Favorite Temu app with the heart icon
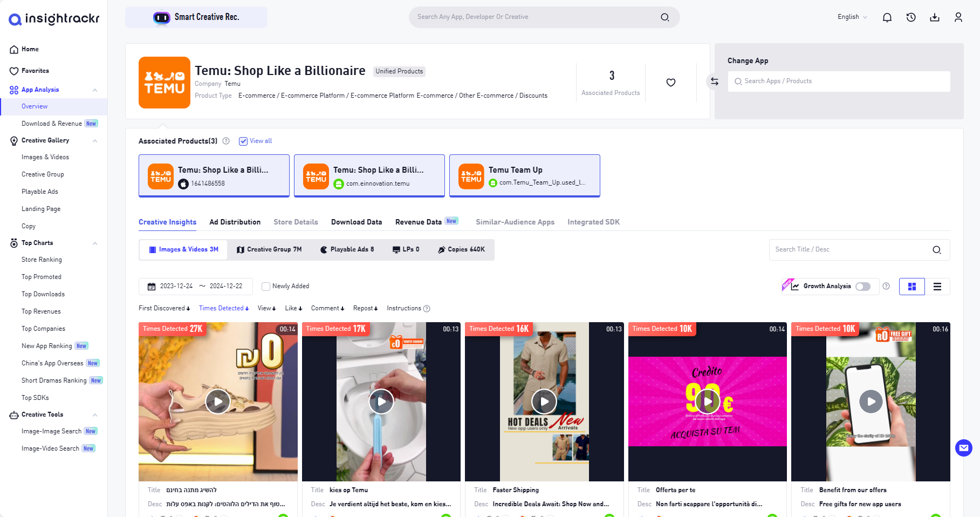This screenshot has height=517, width=980. [x=671, y=83]
